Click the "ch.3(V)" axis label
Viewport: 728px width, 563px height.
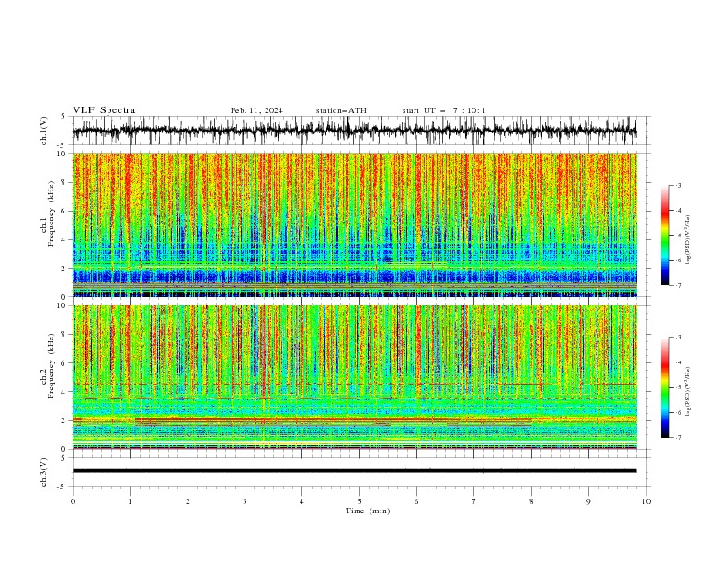[44, 473]
